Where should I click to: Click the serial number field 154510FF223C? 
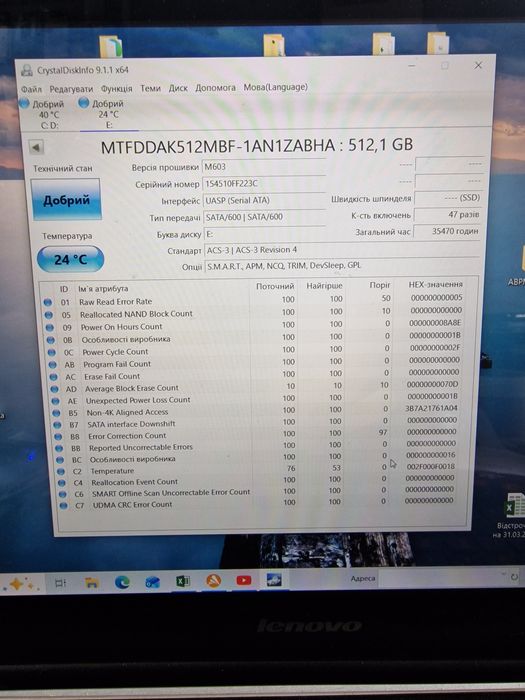point(263,183)
